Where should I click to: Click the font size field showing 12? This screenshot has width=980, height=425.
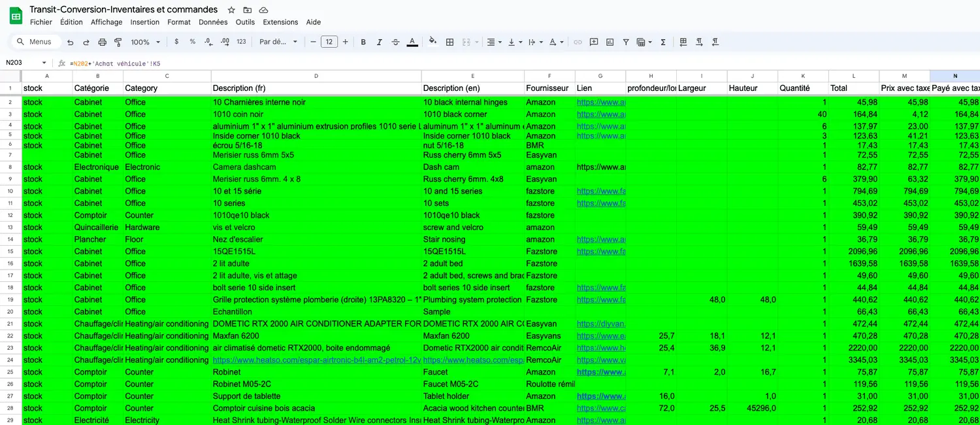point(329,42)
